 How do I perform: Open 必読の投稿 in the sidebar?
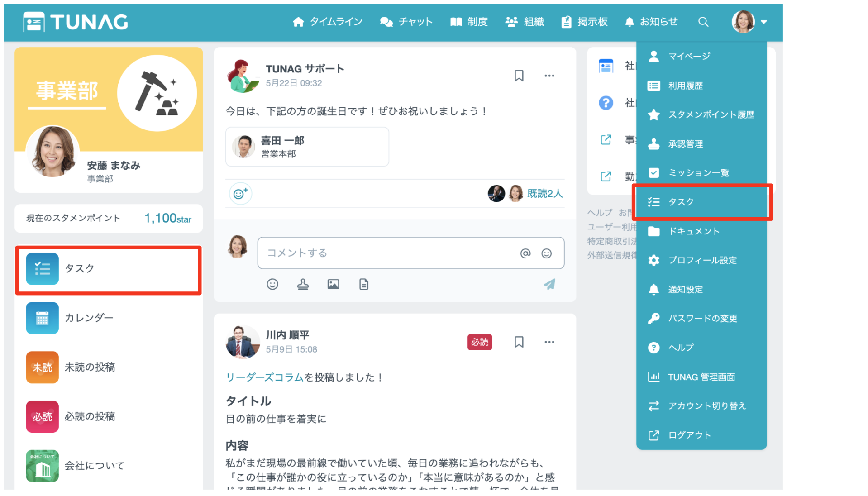[x=109, y=416]
